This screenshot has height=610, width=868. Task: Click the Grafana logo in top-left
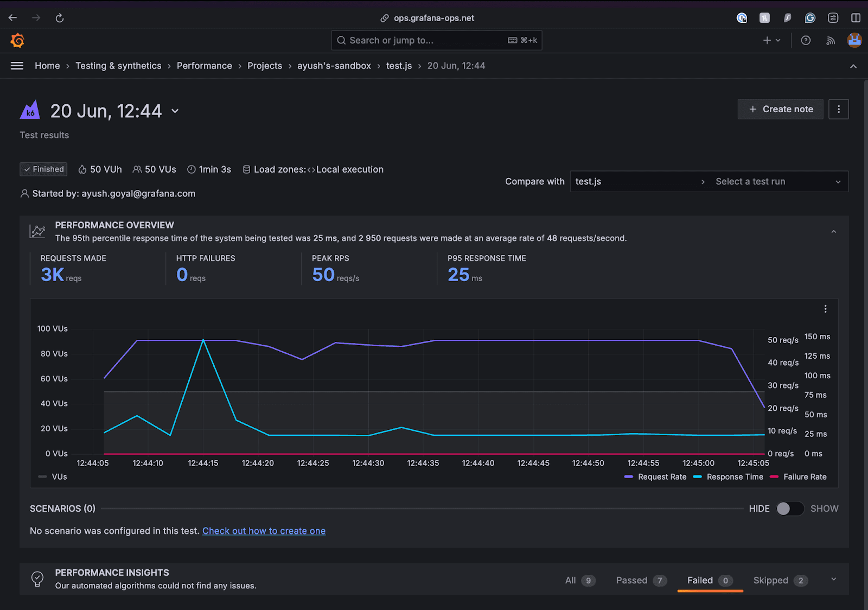coord(17,40)
